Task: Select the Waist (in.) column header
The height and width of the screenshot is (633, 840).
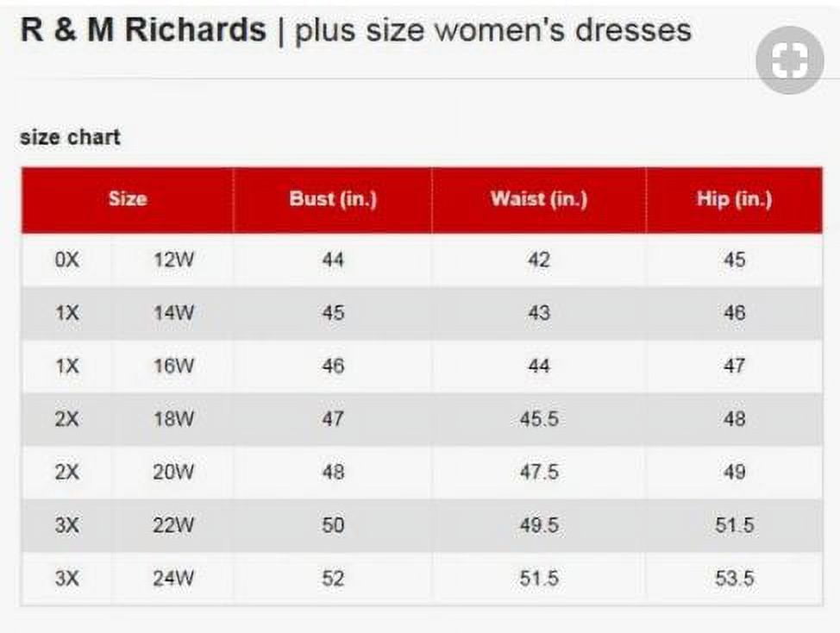Action: pyautogui.click(x=539, y=199)
